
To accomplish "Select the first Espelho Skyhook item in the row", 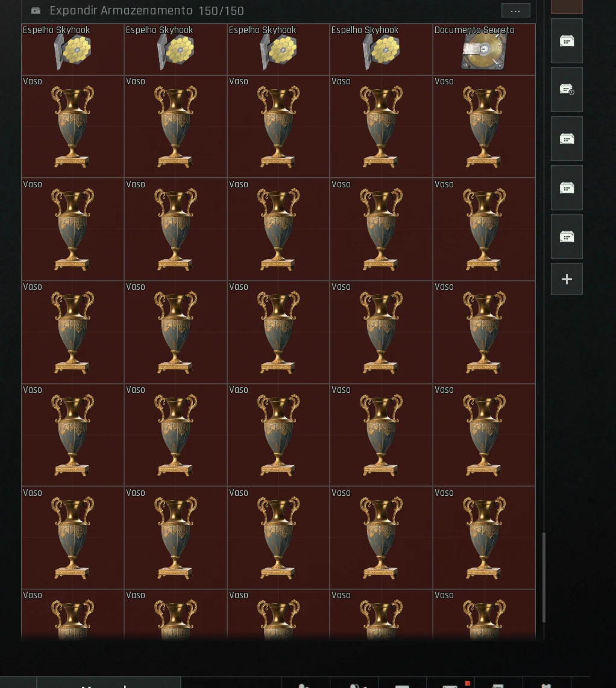I will tap(72, 49).
